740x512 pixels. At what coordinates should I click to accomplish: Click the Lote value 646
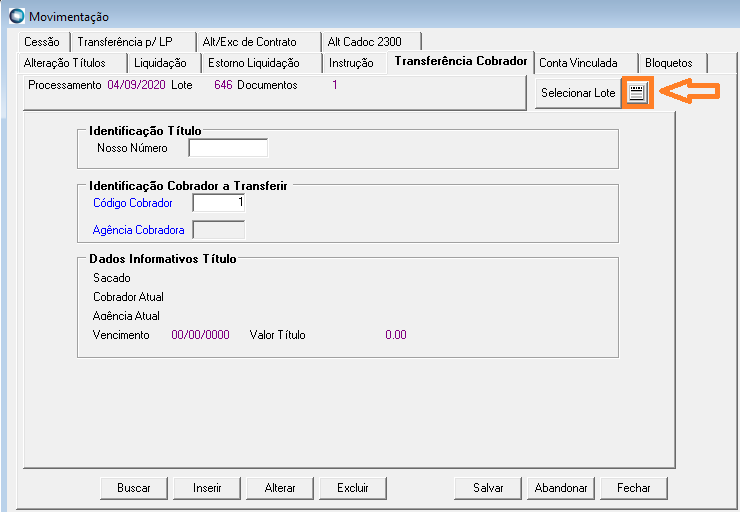point(223,85)
